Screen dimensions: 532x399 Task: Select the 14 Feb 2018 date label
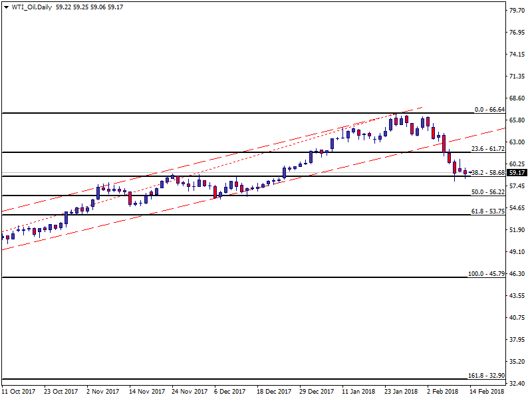(x=487, y=392)
